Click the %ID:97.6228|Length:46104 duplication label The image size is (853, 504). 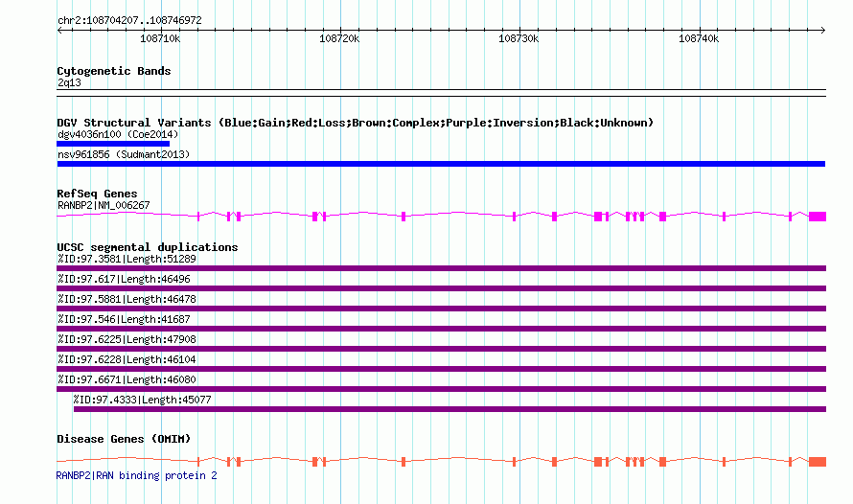(x=127, y=359)
